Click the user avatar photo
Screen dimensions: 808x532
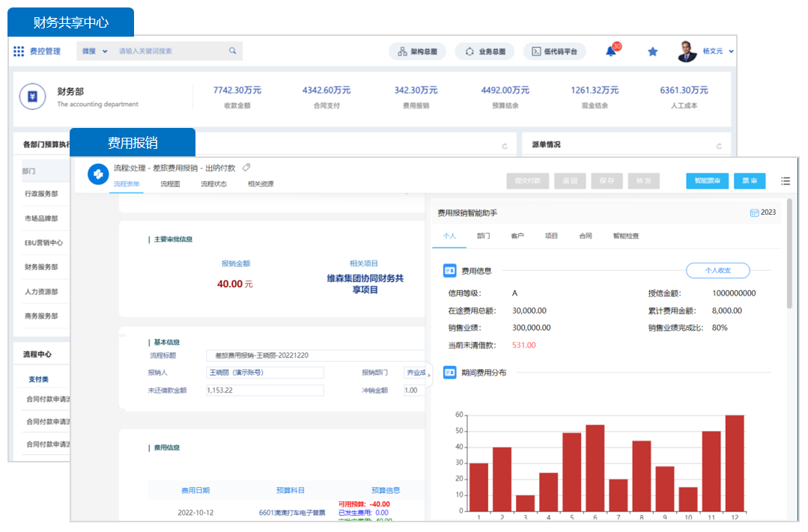pyautogui.click(x=687, y=52)
